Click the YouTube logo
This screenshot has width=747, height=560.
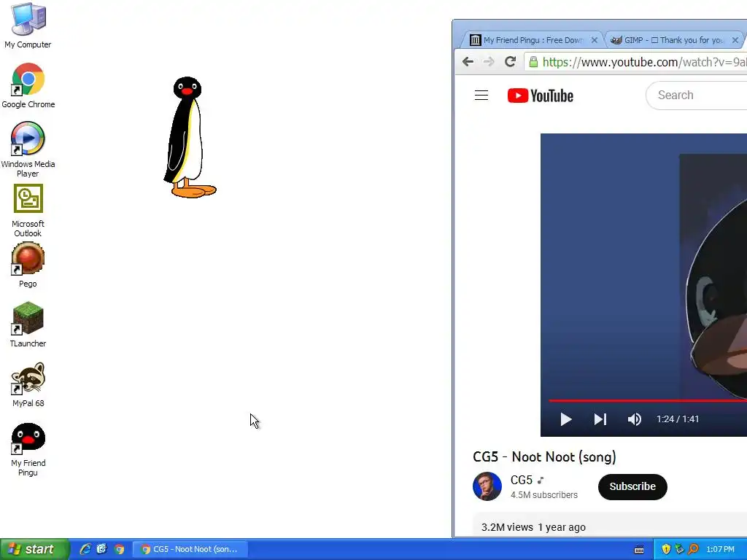point(541,96)
